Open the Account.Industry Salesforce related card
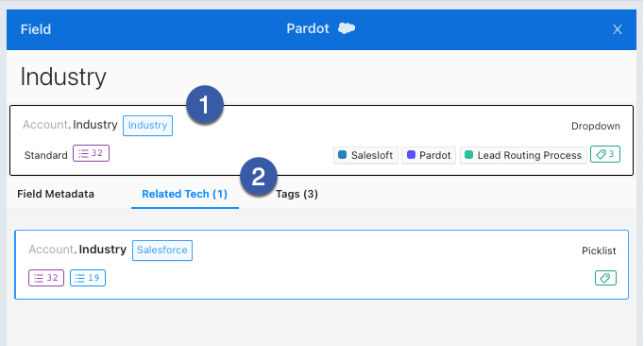Viewport: 644px width, 346px height. (322, 265)
